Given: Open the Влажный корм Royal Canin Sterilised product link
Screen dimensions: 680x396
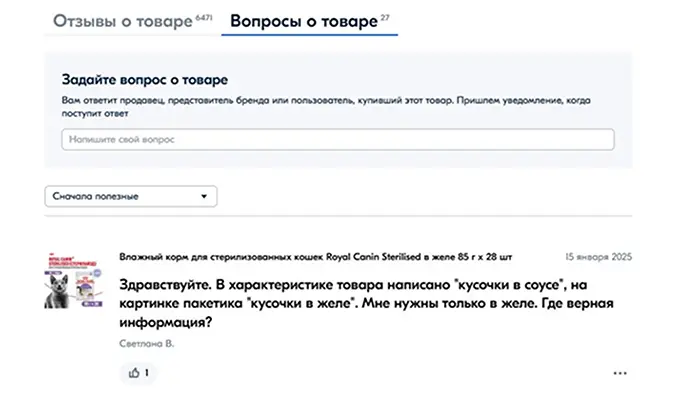Looking at the screenshot, I should click(x=315, y=257).
